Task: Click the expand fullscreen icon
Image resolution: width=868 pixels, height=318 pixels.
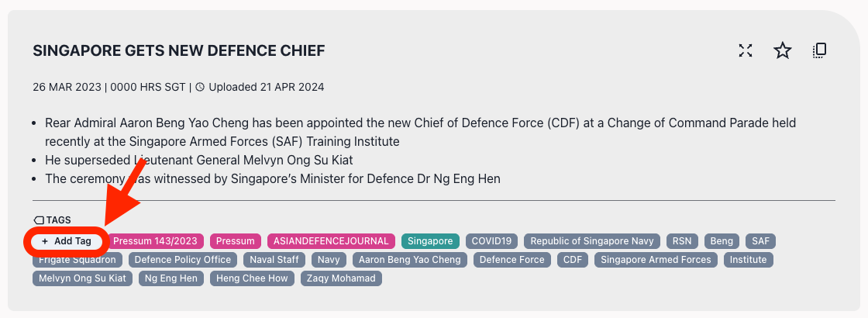Action: 746,51
